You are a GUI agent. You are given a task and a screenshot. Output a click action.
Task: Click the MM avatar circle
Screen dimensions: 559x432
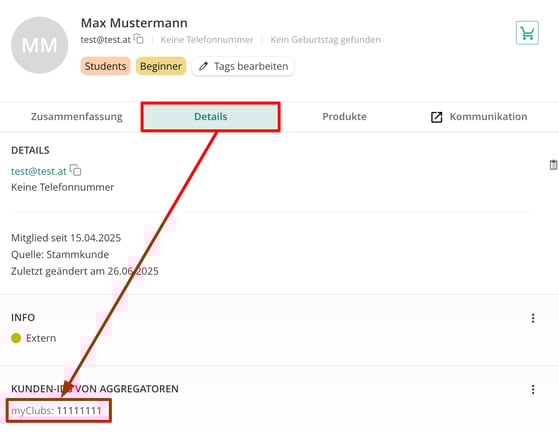tap(40, 45)
